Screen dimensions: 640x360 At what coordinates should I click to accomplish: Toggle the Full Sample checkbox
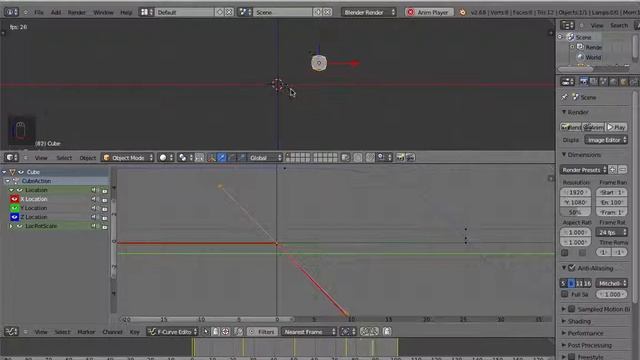(564, 294)
